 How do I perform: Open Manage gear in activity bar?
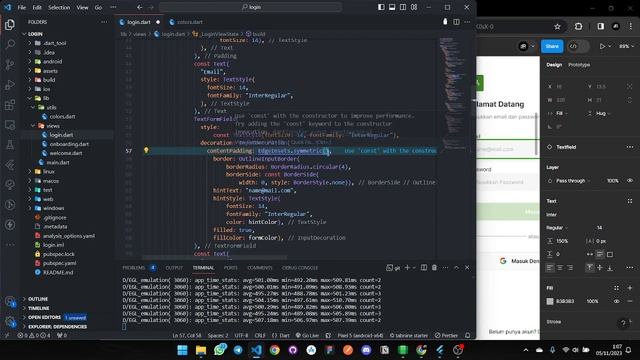pyautogui.click(x=10, y=322)
